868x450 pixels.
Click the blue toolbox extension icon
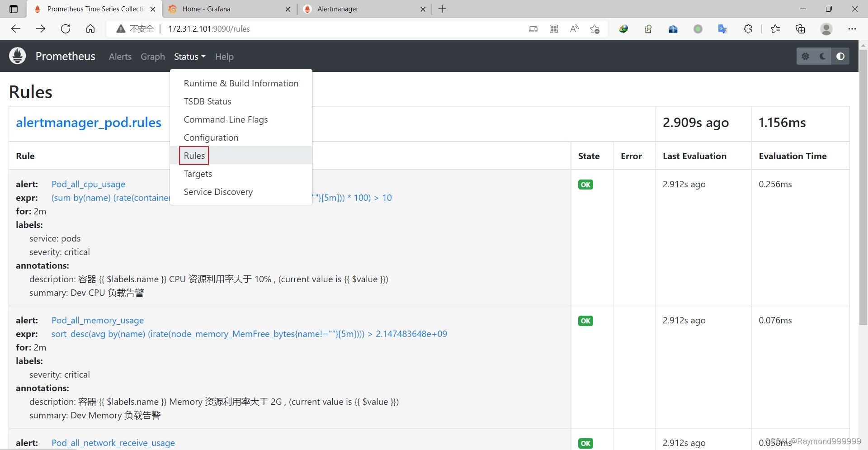673,29
